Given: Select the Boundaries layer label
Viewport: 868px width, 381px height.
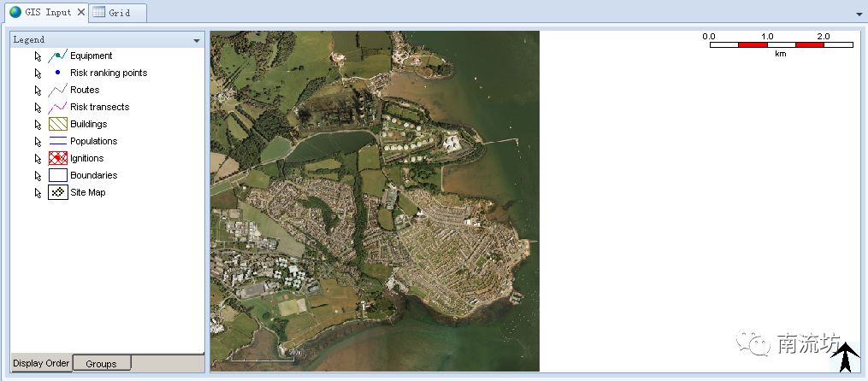Looking at the screenshot, I should (94, 175).
